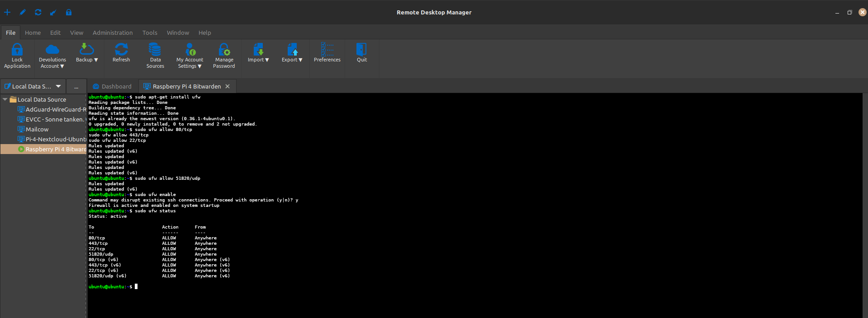Open the Local Data Source selector dropdown
Image resolution: width=868 pixels, height=318 pixels.
[58, 86]
